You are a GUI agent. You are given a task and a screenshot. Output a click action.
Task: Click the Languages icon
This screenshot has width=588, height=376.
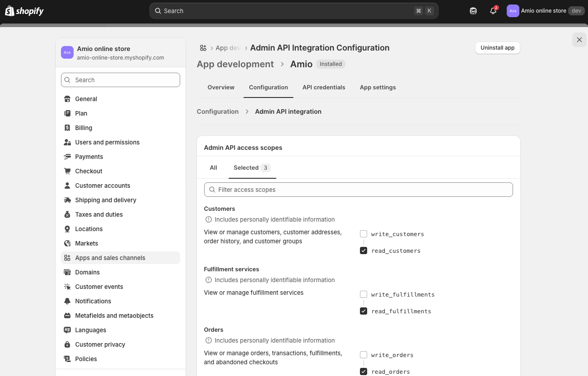click(67, 330)
